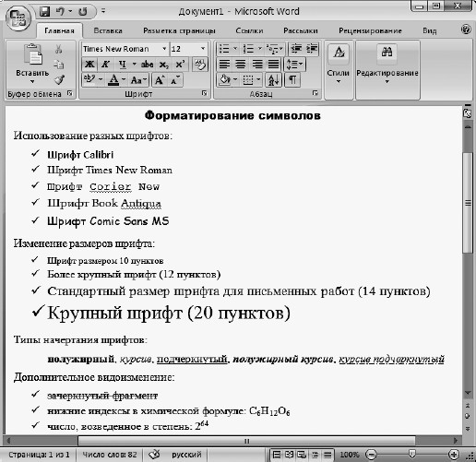The image size is (476, 462).
Task: Customize Quick Access Toolbar dropdown
Action: (103, 11)
